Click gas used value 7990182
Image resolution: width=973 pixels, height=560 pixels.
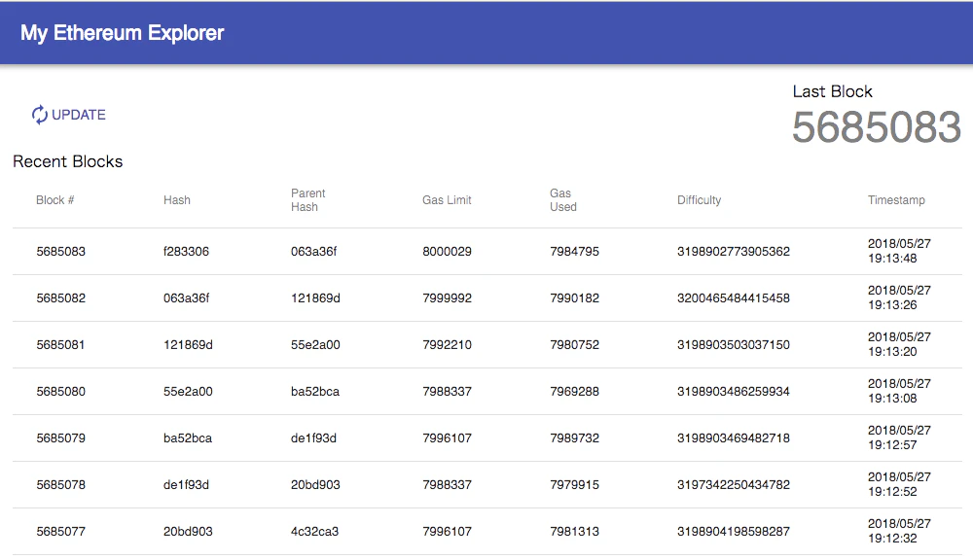575,297
